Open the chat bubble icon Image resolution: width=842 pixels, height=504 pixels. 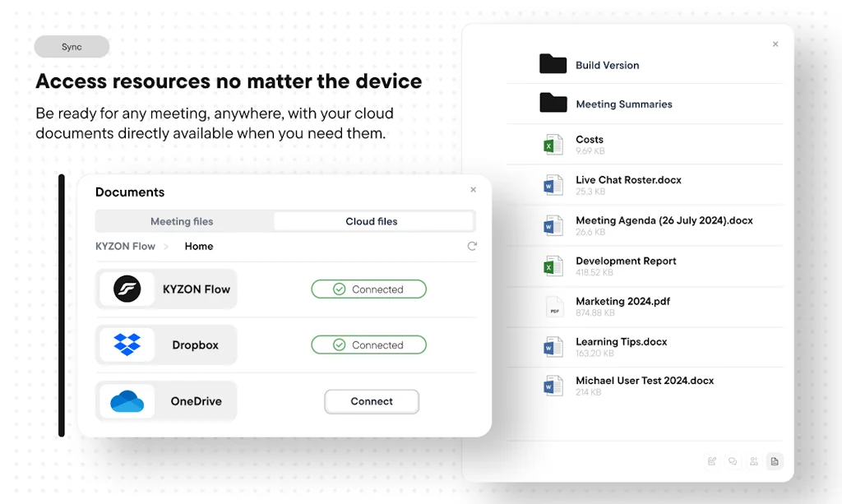[733, 461]
